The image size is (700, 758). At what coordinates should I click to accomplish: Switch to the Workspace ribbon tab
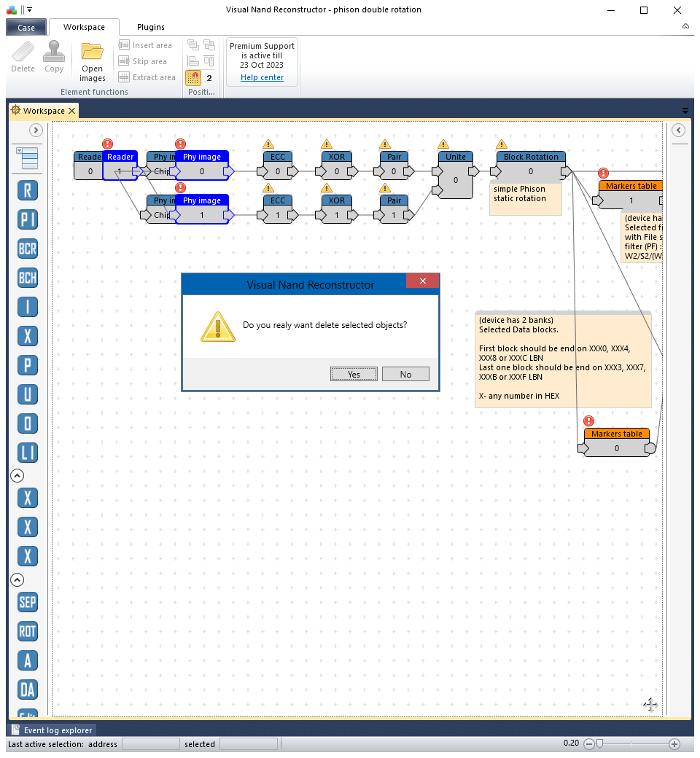(84, 27)
